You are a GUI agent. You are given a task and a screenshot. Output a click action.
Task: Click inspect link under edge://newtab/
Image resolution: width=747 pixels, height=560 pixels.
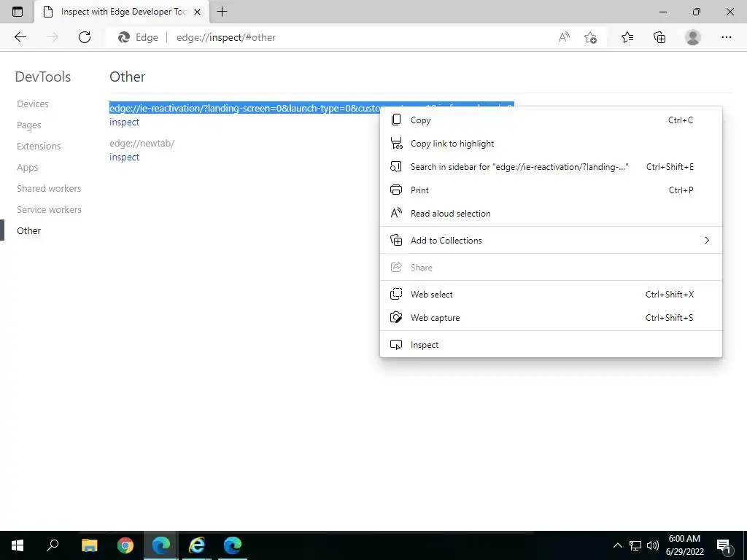click(124, 157)
